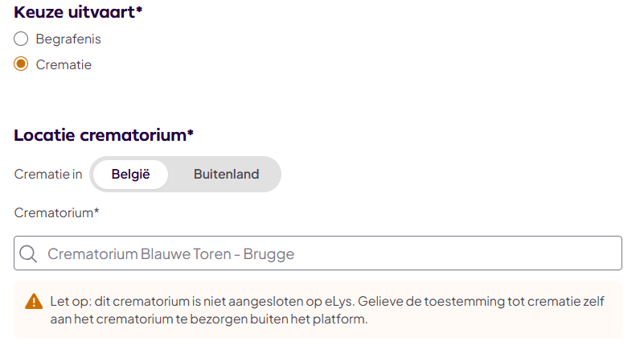644x350 pixels.
Task: Focus the Crematorium search input field
Action: pos(402,254)
